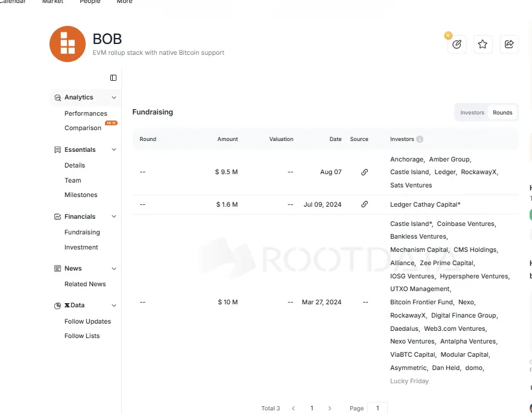Screen dimensions: 532x414
Task: Star BOB as a favorite
Action: 483,44
